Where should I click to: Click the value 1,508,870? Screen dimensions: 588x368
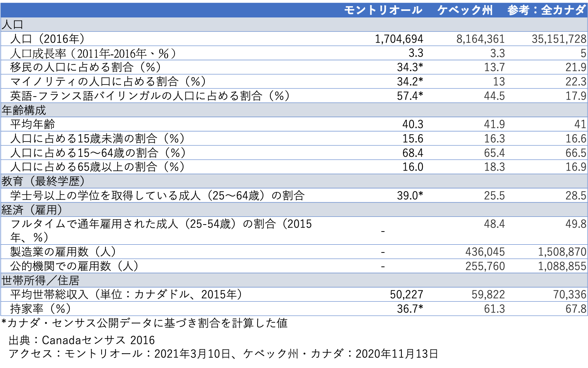coord(562,252)
